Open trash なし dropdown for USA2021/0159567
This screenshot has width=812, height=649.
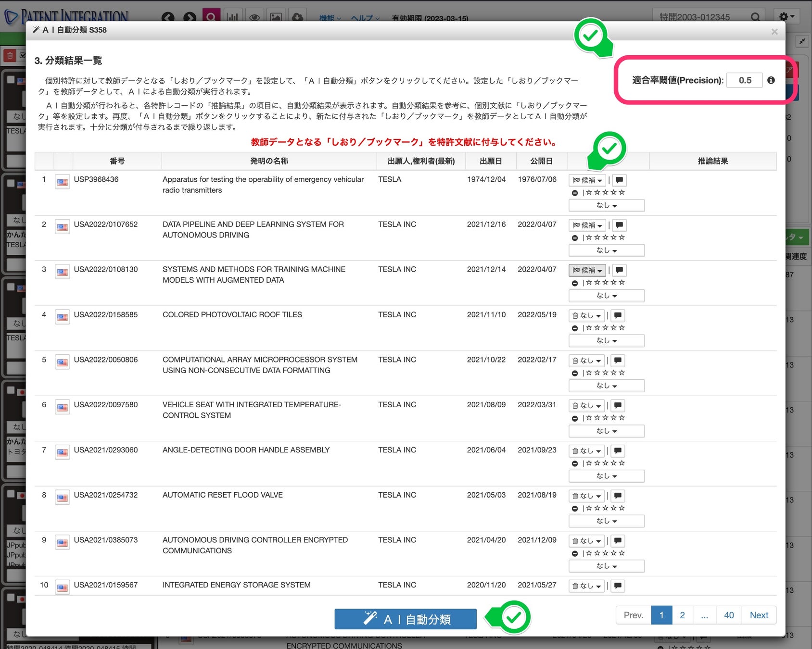586,586
